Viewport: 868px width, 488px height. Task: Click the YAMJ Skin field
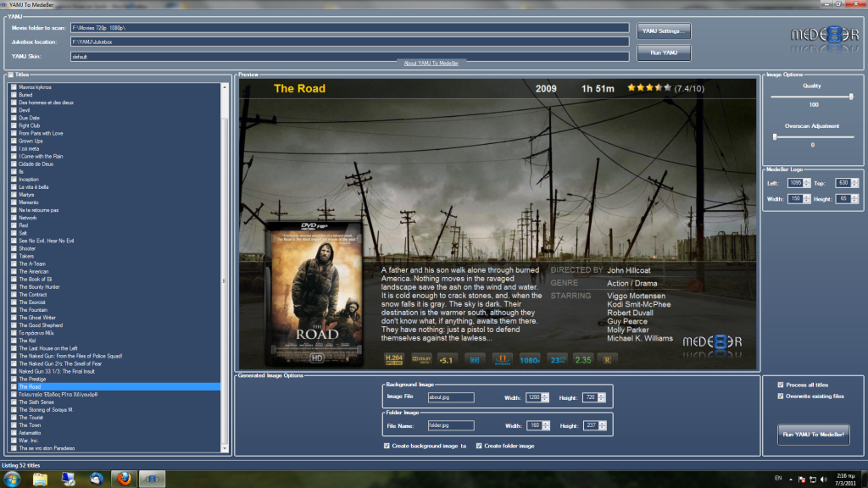tap(350, 57)
